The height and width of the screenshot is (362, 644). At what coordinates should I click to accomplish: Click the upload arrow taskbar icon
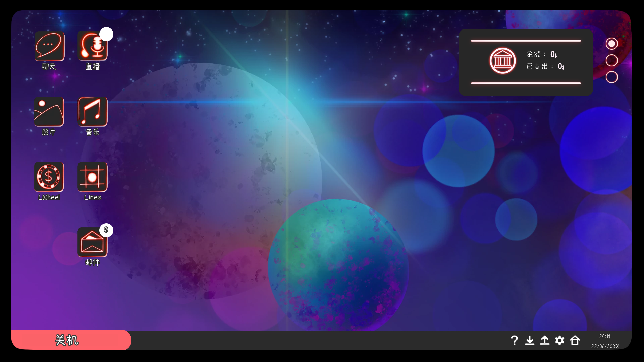pyautogui.click(x=545, y=340)
